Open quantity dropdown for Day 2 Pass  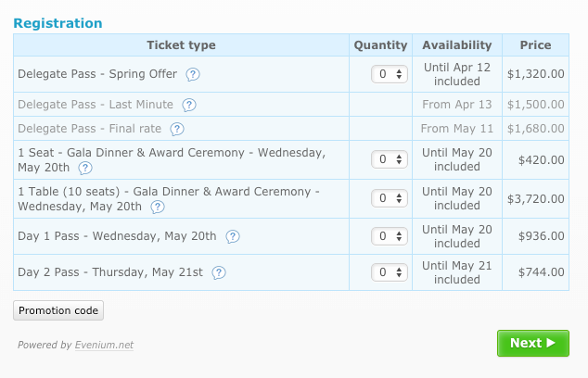tap(390, 272)
